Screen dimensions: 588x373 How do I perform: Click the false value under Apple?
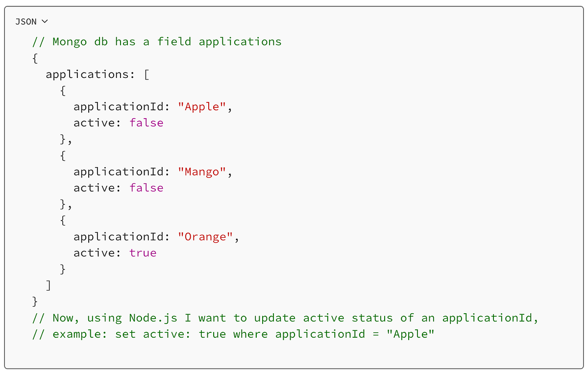click(147, 123)
